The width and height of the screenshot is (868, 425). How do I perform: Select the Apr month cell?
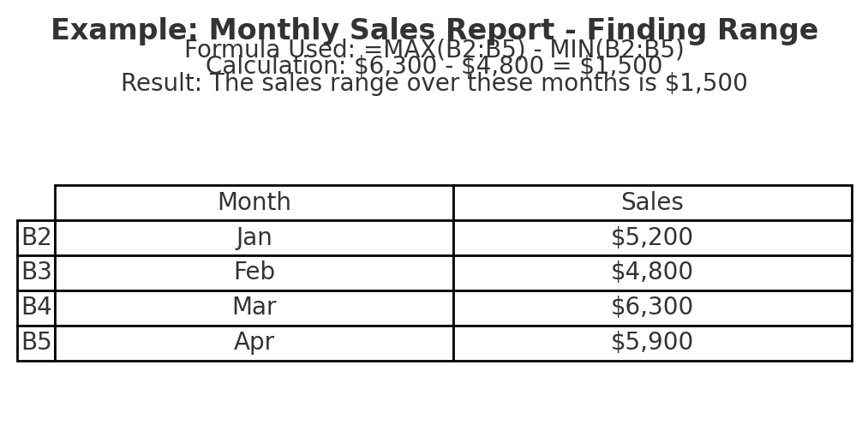pyautogui.click(x=254, y=343)
